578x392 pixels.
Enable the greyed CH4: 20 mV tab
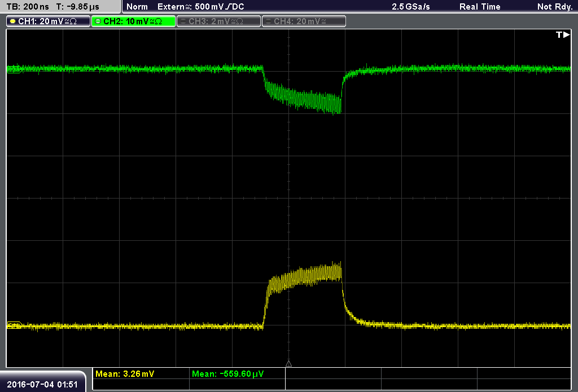click(304, 21)
